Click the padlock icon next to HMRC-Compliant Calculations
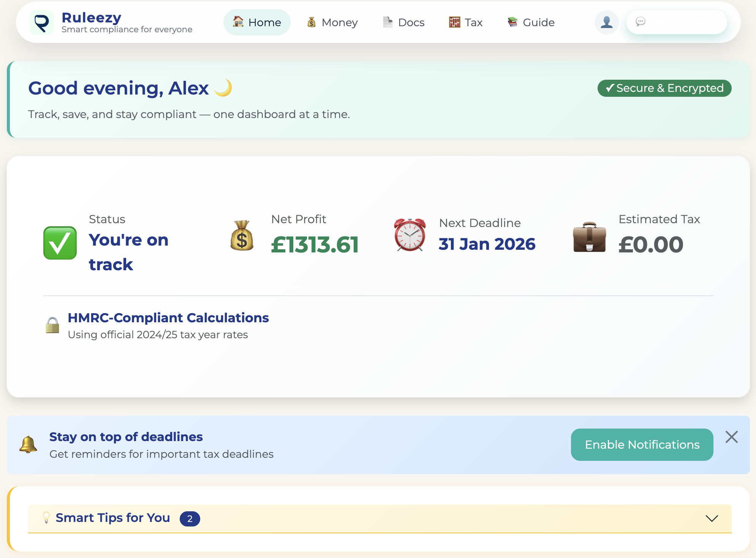756x558 pixels. click(x=53, y=325)
